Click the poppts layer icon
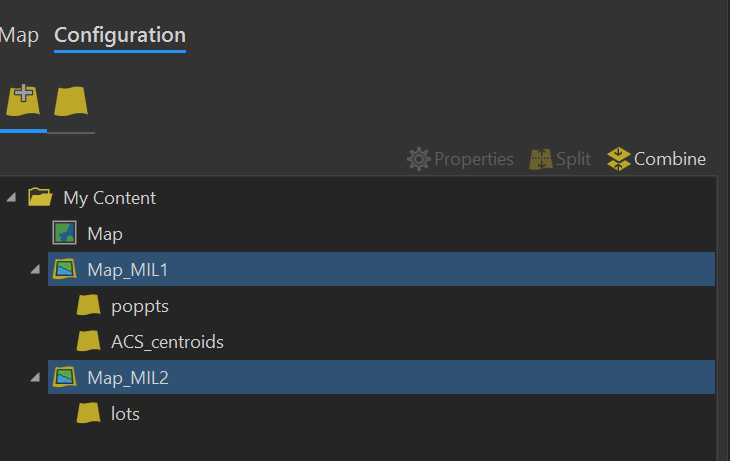Viewport: 730px width, 461px height. click(x=89, y=306)
